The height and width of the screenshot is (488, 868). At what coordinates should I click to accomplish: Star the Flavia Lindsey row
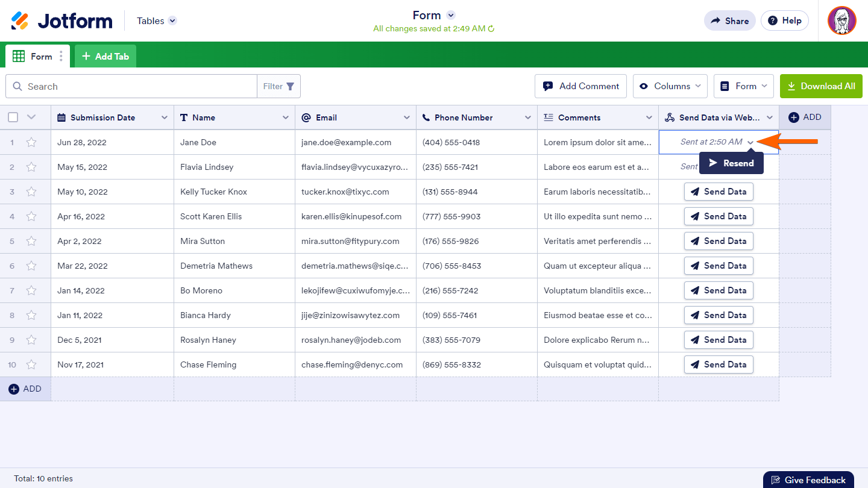tap(31, 167)
